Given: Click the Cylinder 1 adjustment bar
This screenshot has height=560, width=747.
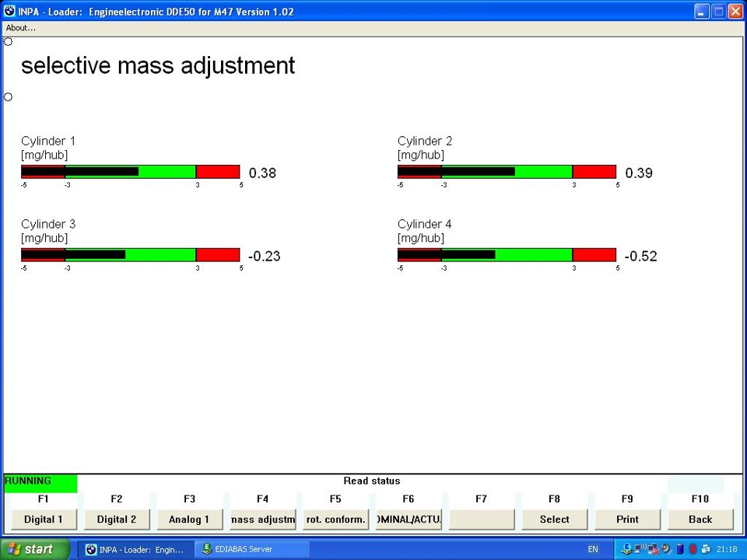Looking at the screenshot, I should (x=131, y=172).
